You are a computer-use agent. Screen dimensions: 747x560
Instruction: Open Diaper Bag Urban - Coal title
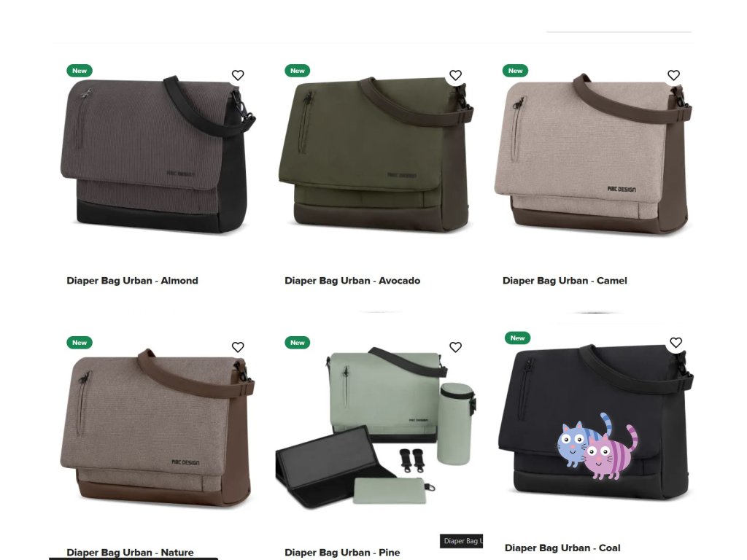point(562,548)
